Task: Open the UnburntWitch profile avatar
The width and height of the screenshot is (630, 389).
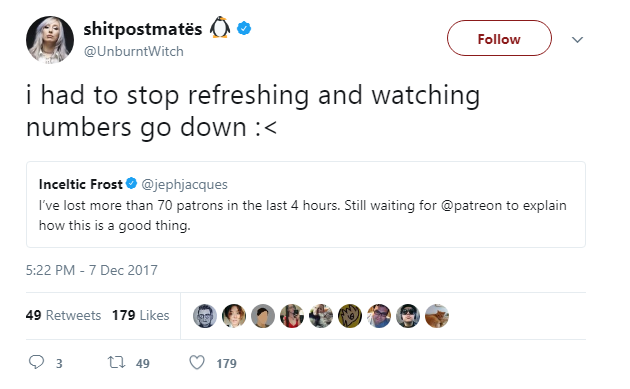Action: coord(50,40)
